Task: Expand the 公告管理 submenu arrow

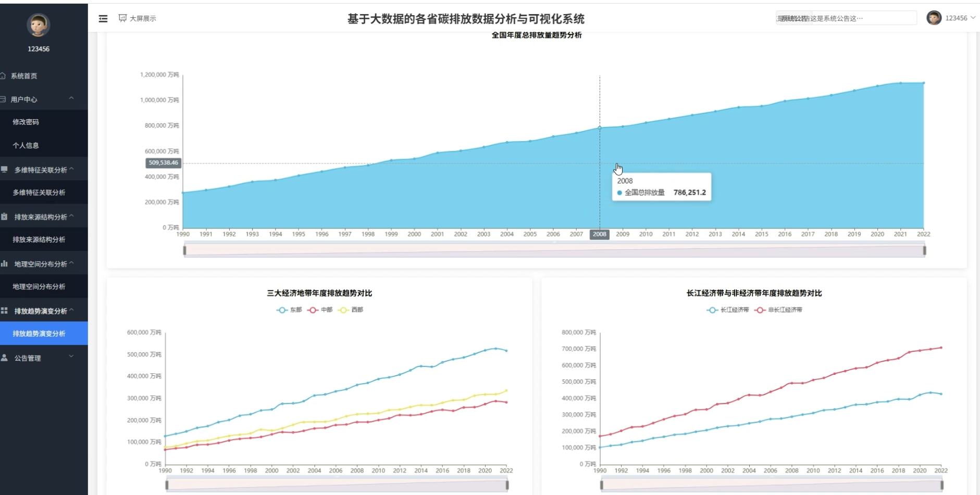Action: coord(71,357)
